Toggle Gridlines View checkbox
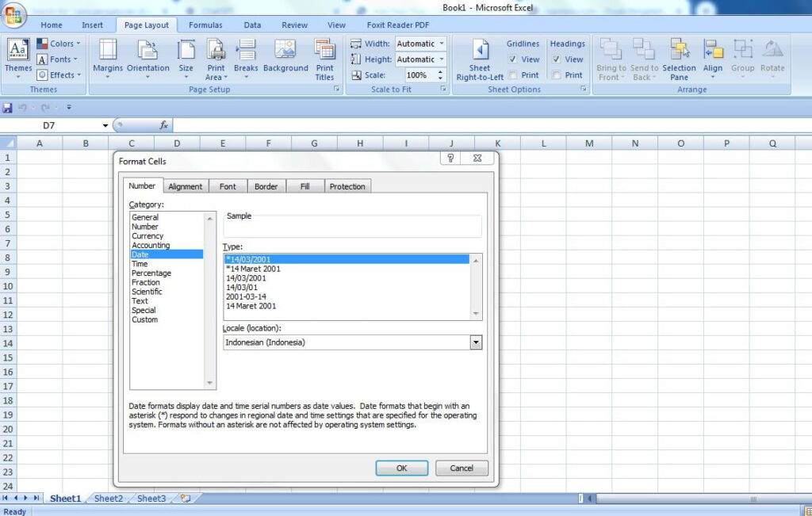The image size is (812, 516). tap(512, 59)
